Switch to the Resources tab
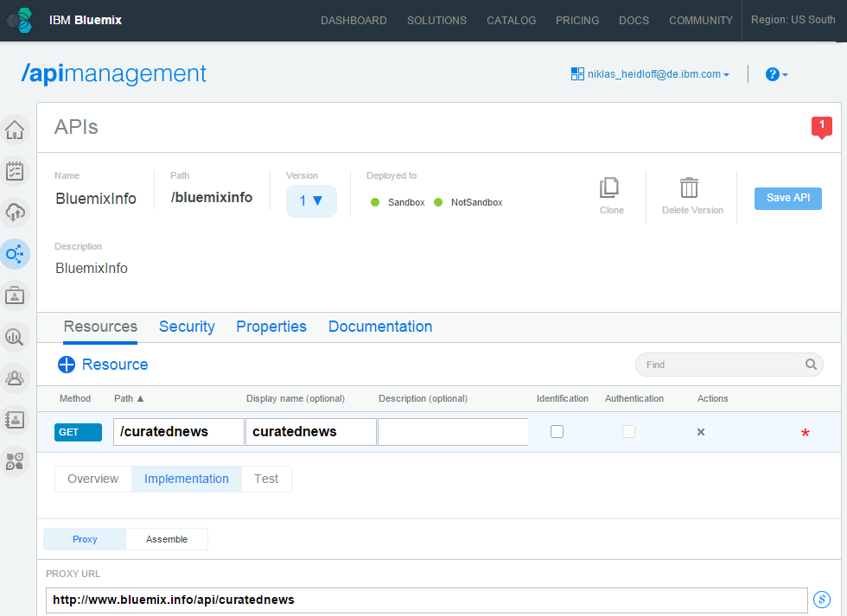Screen dimensions: 847x616 click(100, 327)
